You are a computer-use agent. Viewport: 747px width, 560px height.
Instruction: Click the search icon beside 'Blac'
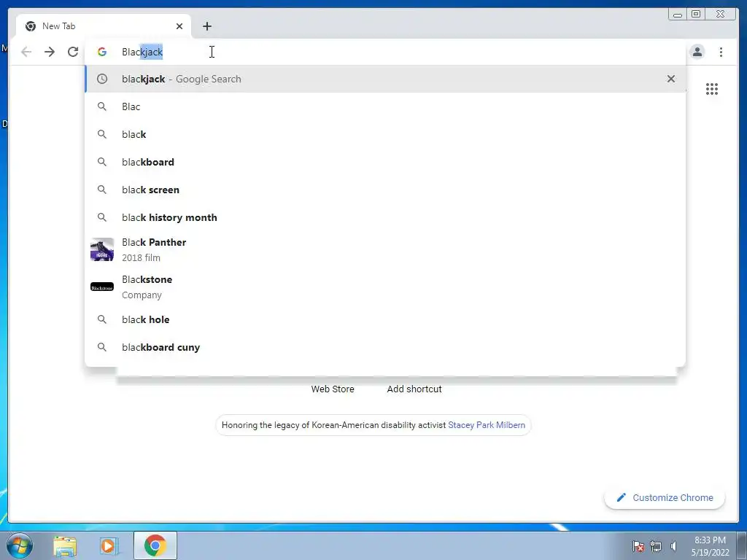coord(102,106)
